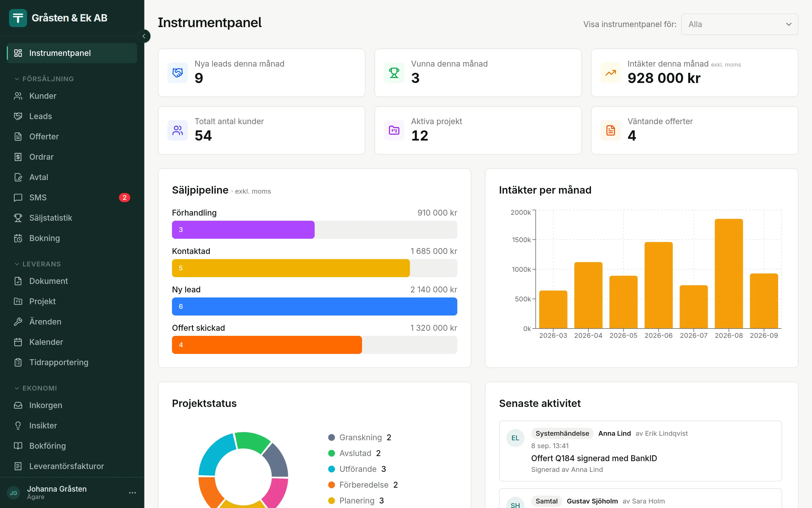This screenshot has height=508, width=812.
Task: Click the Tidrapportering clipboard icon
Action: [18, 363]
